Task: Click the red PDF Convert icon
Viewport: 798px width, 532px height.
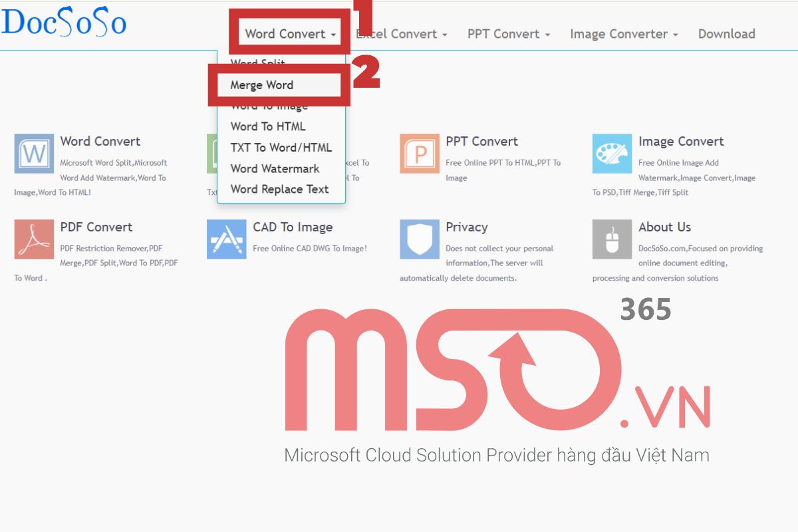Action: click(34, 239)
